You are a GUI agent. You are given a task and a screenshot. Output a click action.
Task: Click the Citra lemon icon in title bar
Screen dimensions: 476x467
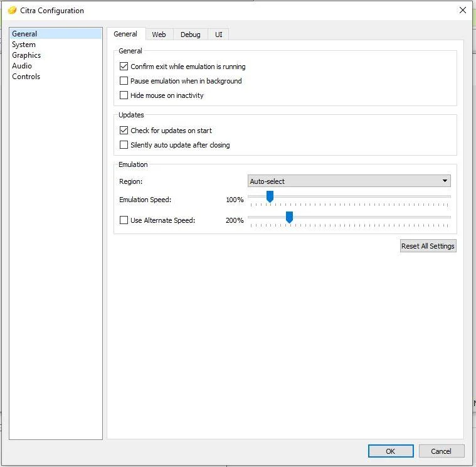point(12,10)
